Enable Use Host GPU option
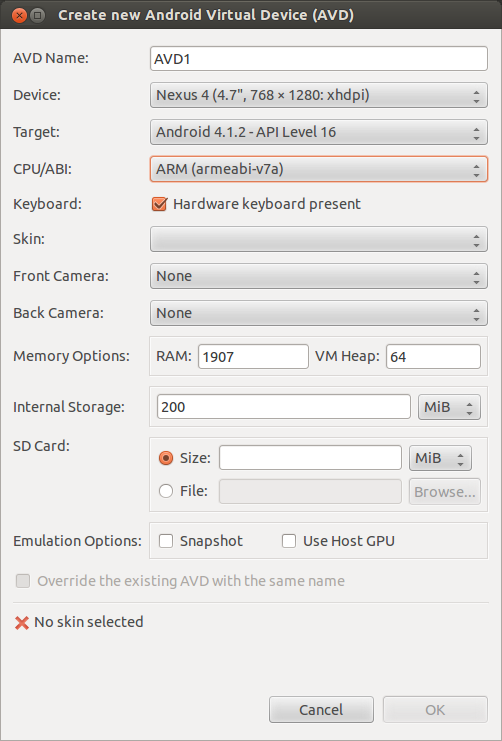 [x=289, y=541]
